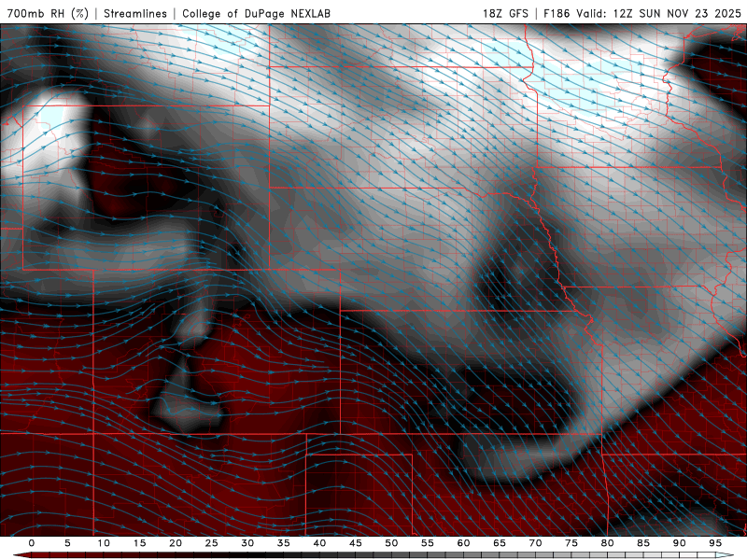
Task: Click the '700mb RH (%)' title text
Action: [x=48, y=13]
